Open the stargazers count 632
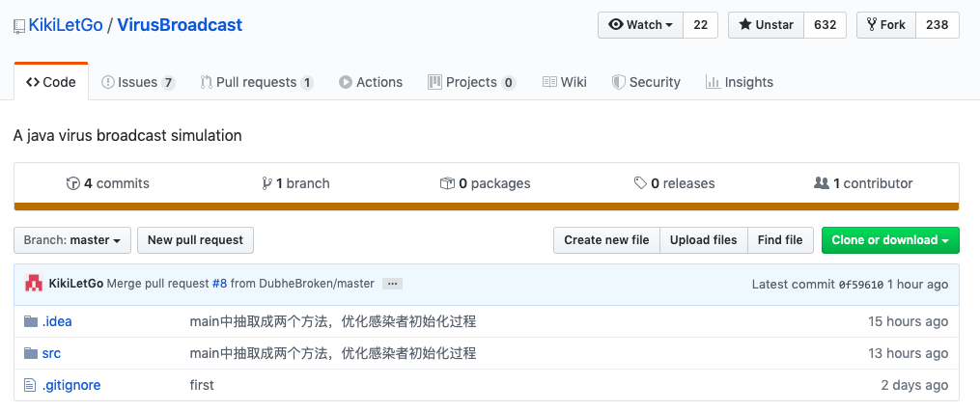Screen dimensions: 980x412 click(825, 25)
